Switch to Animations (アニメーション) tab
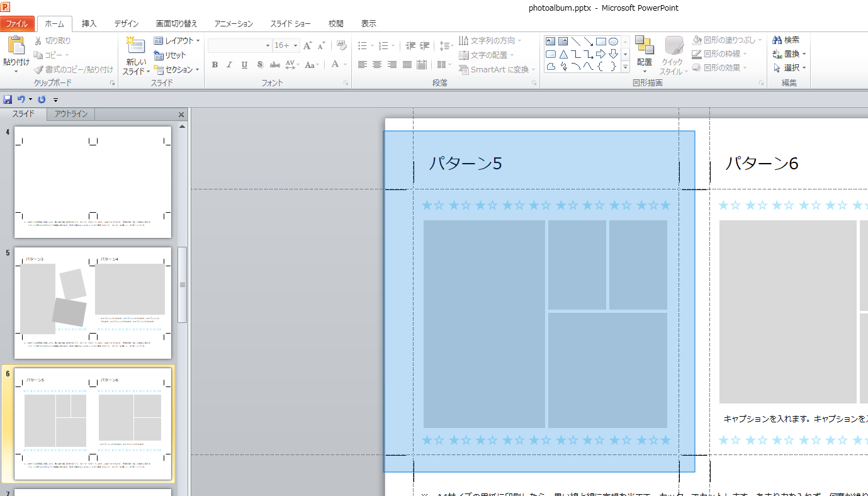The image size is (868, 496). pos(234,24)
